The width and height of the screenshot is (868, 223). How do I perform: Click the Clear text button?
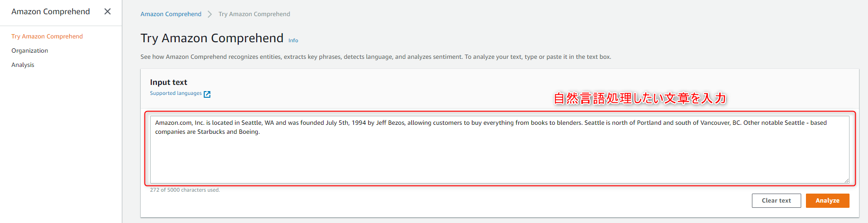point(776,201)
